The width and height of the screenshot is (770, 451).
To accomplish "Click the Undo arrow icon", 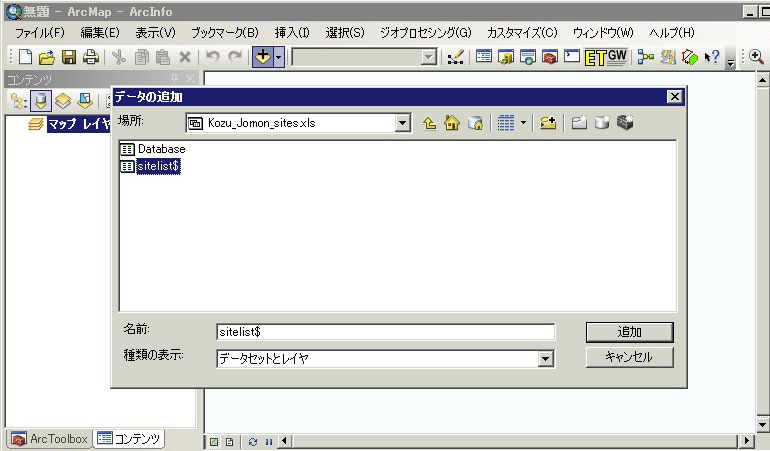I will click(213, 56).
